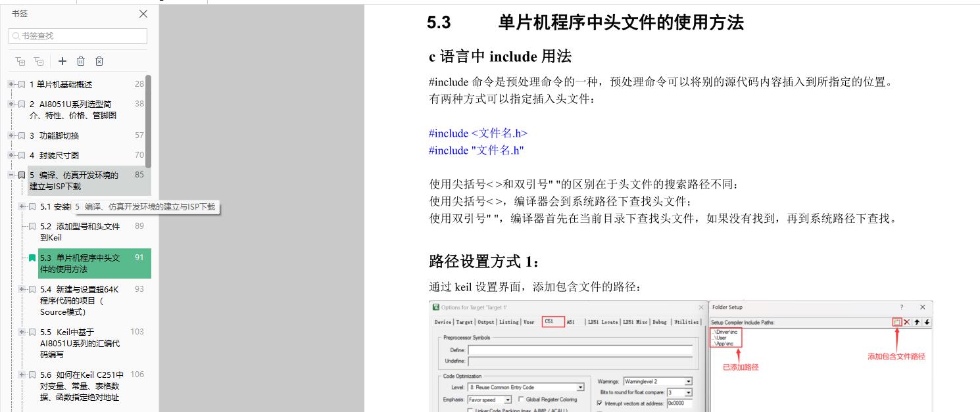980x412 pixels.
Task: Select the Debug tab in the Keil Options image
Action: pyautogui.click(x=659, y=322)
